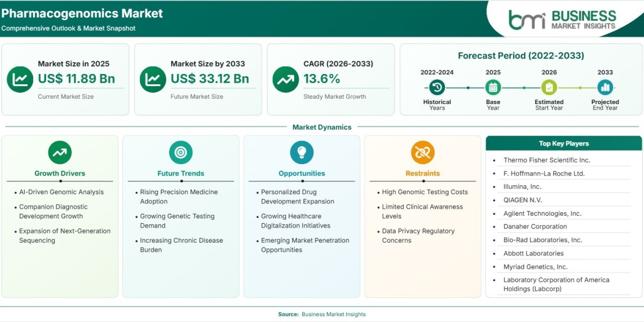This screenshot has width=644, height=322.
Task: Click the 13.6% CAGR value
Action: (x=322, y=79)
